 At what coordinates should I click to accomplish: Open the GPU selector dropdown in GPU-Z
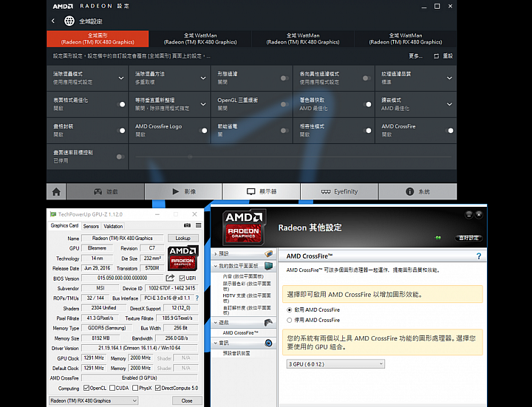(93, 400)
